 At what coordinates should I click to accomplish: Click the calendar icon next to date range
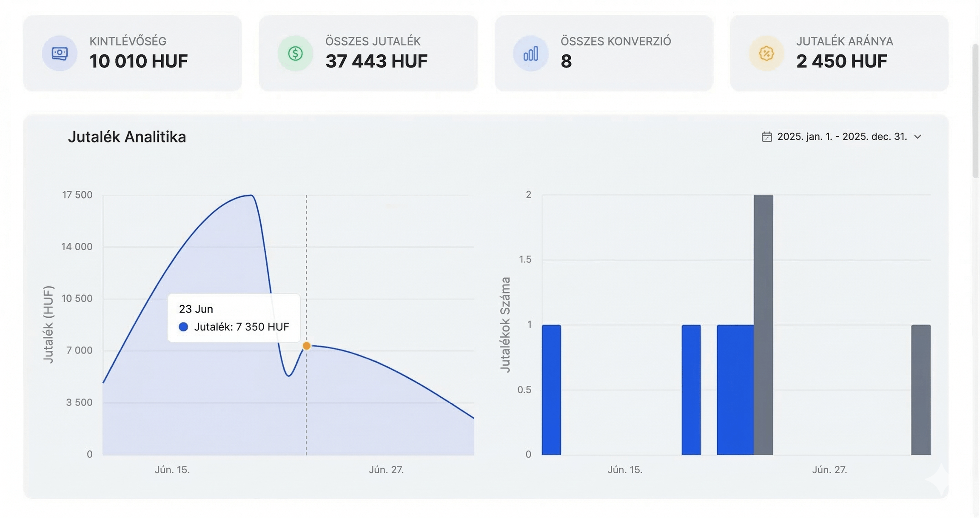766,137
